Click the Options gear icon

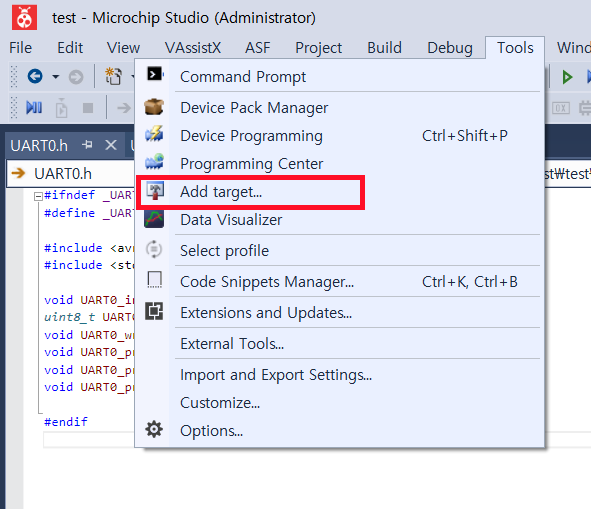[x=154, y=429]
